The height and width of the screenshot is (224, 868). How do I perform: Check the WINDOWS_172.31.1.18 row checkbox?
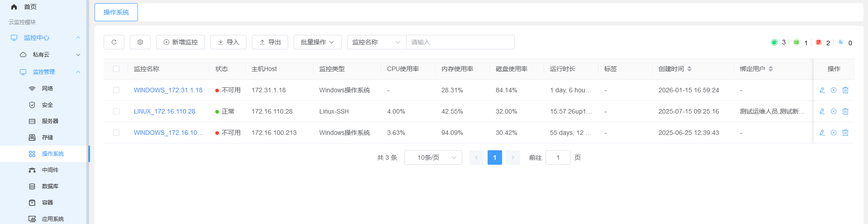[x=116, y=90]
